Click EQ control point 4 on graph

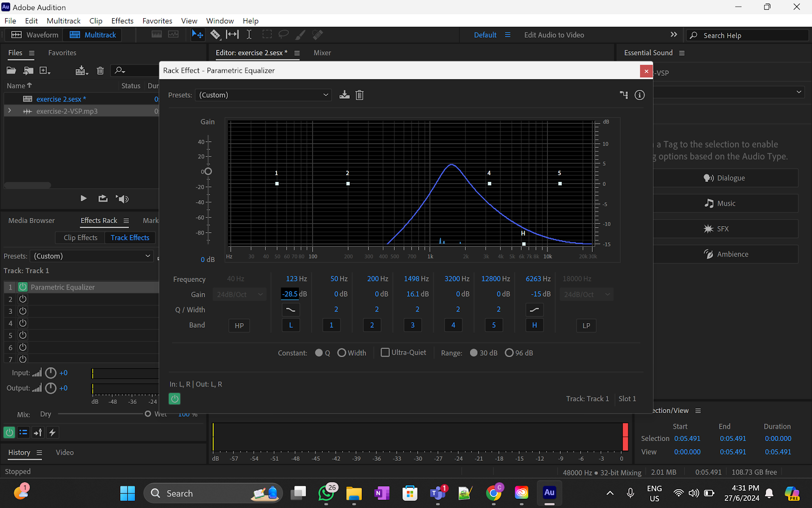(489, 183)
